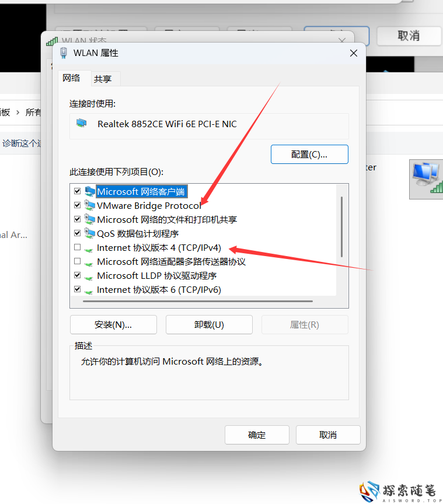The image size is (443, 504).
Task: Enable the Internet 协议版本 4 (TCP/IPv4) checkbox
Action: [77, 247]
